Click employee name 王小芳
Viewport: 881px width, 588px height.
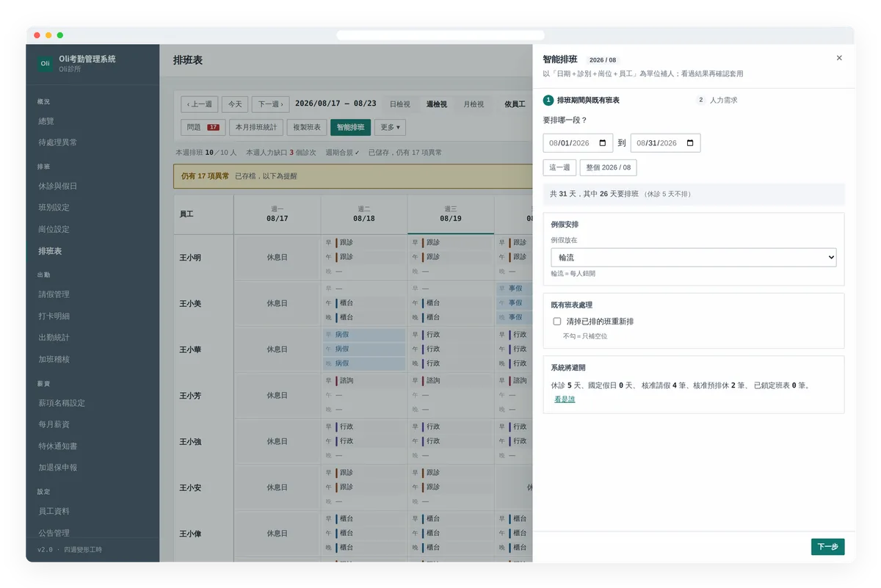click(x=190, y=396)
